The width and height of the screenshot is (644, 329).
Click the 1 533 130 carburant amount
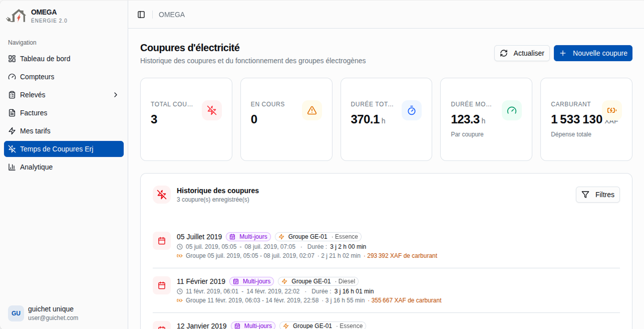[576, 119]
